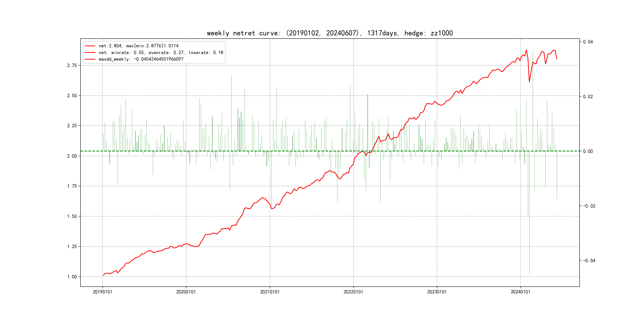The width and height of the screenshot is (644, 322).
Task: Click the left y-axis tick 2.75
Action: tap(72, 66)
